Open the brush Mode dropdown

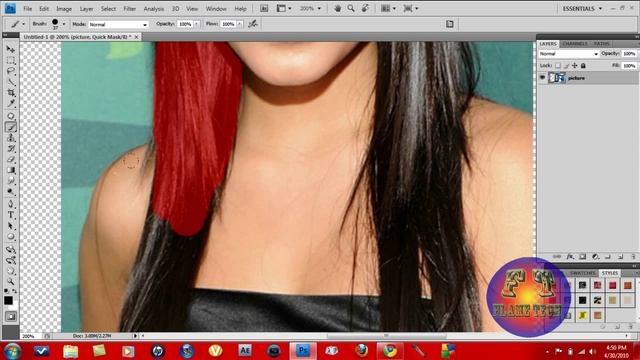[x=118, y=24]
